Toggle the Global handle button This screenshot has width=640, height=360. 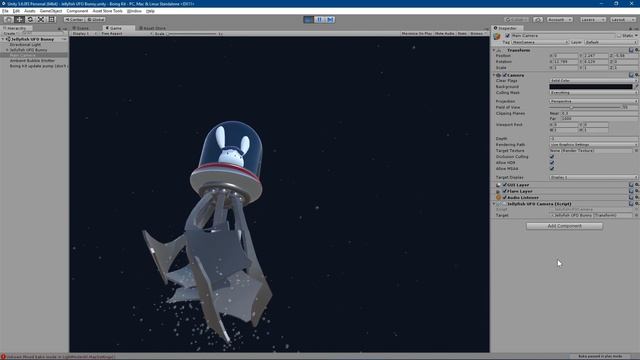point(96,19)
